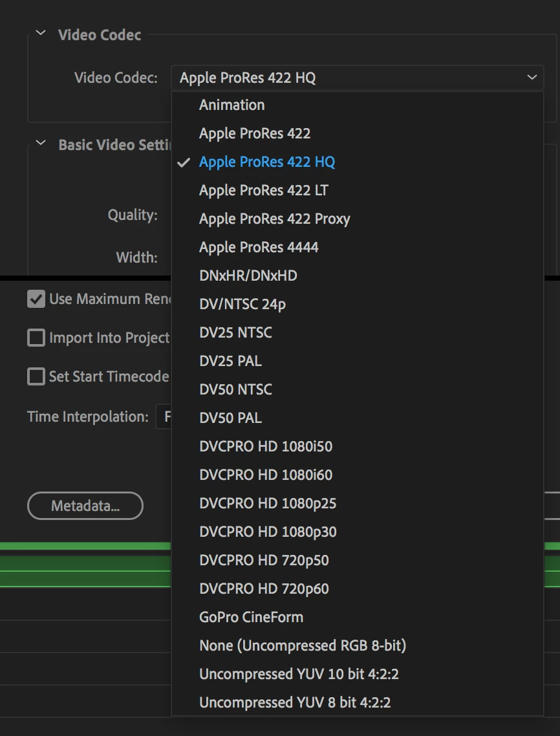560x736 pixels.
Task: Disable Use Maximum Render Quality checkbox
Action: click(x=36, y=299)
